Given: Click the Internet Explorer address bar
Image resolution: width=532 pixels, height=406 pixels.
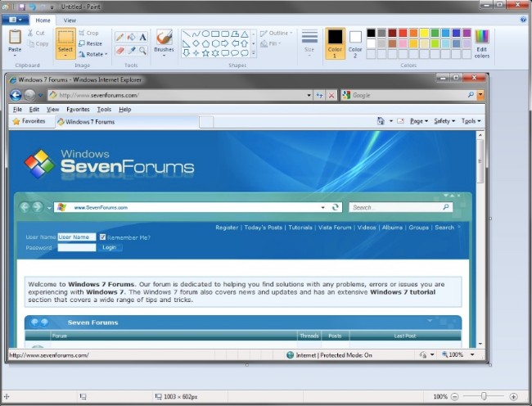Looking at the screenshot, I should 180,95.
